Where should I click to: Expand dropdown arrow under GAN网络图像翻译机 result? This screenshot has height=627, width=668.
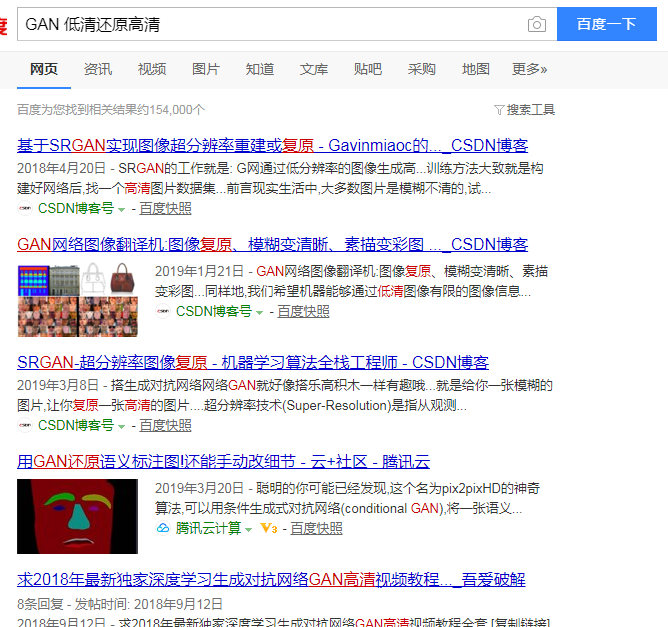click(x=259, y=313)
